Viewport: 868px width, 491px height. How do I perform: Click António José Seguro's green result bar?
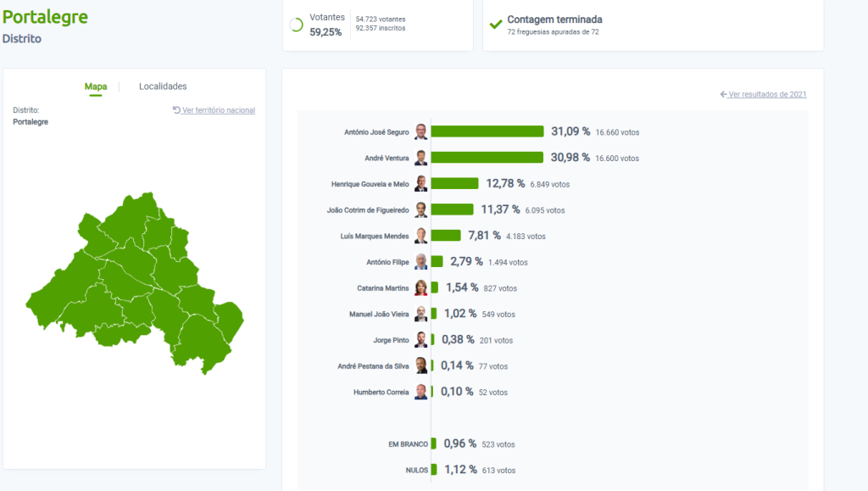[487, 131]
